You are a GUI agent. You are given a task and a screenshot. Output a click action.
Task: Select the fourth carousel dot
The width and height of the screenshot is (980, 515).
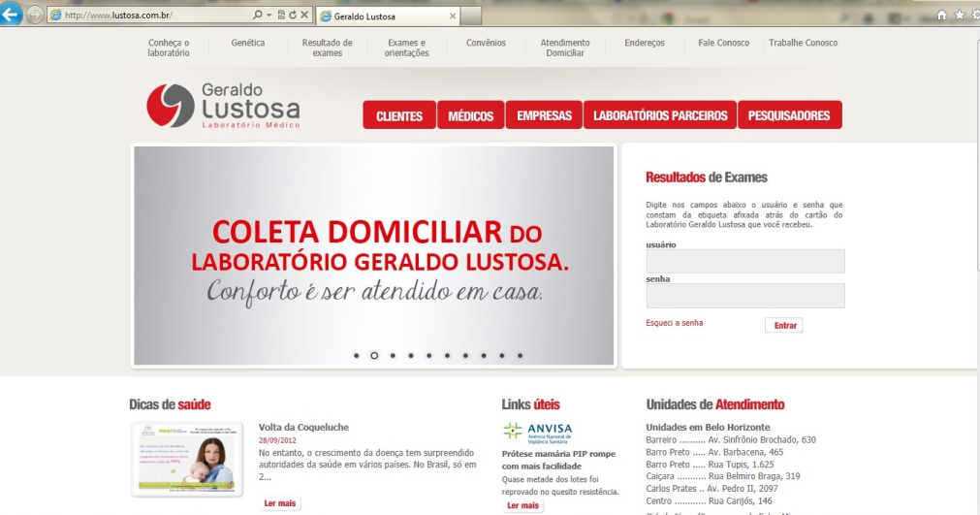(411, 356)
